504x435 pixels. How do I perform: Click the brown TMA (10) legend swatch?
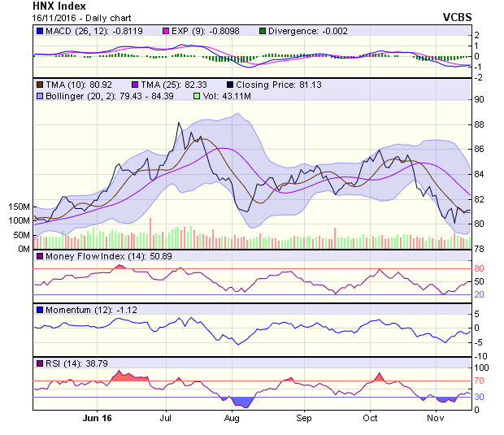38,84
